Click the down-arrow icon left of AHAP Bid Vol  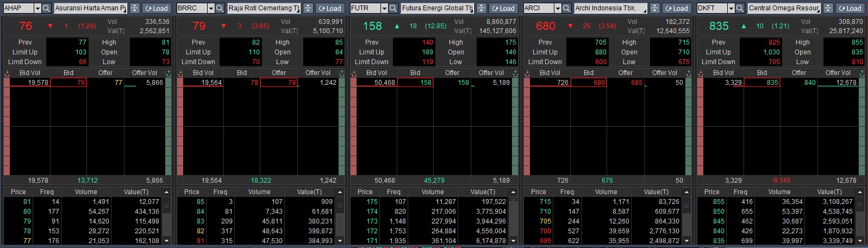pyautogui.click(x=7, y=73)
